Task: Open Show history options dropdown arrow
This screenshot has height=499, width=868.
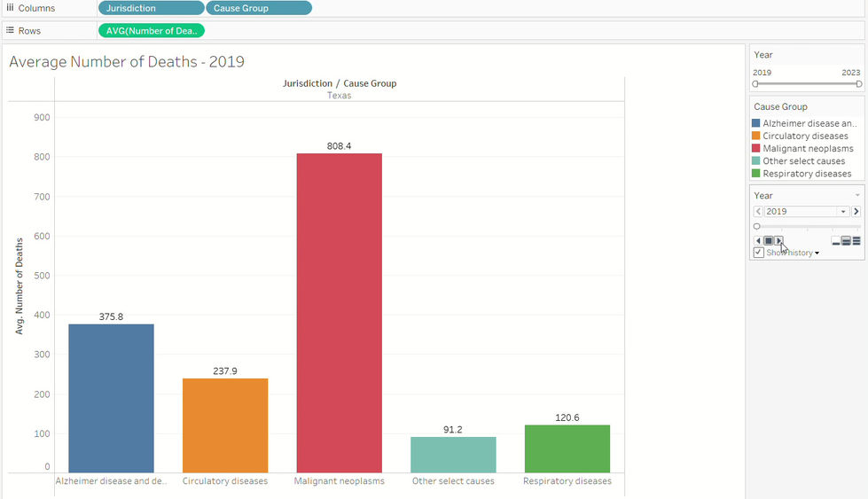Action: point(817,253)
